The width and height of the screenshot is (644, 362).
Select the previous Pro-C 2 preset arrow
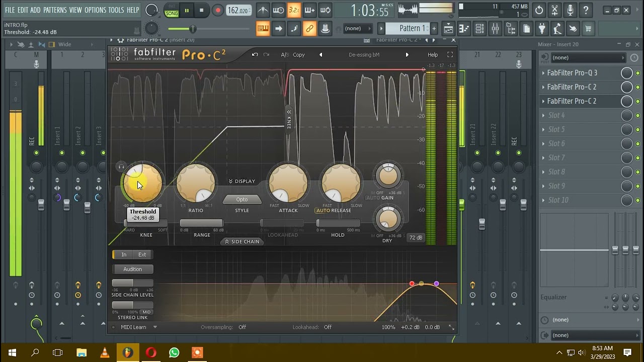point(321,54)
